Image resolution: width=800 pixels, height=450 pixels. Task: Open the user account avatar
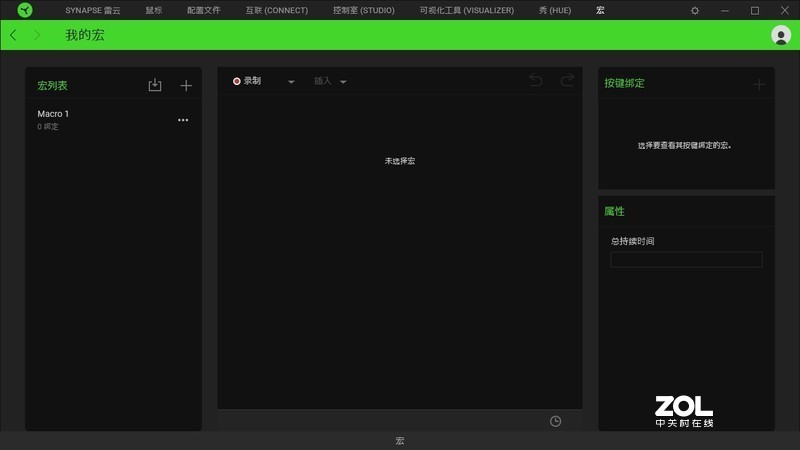[781, 35]
